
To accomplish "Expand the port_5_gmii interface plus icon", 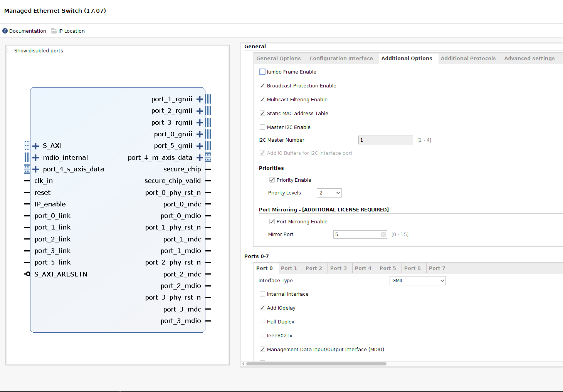I will coord(200,146).
